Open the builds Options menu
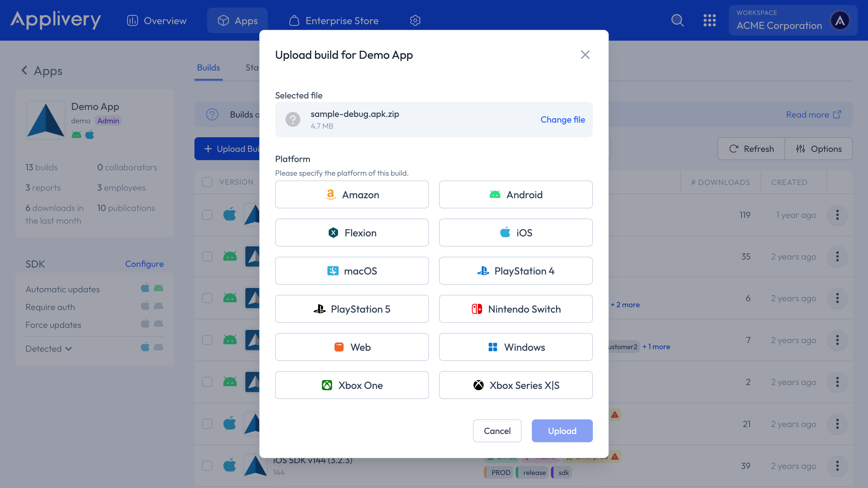The width and height of the screenshot is (868, 488). coord(818,149)
